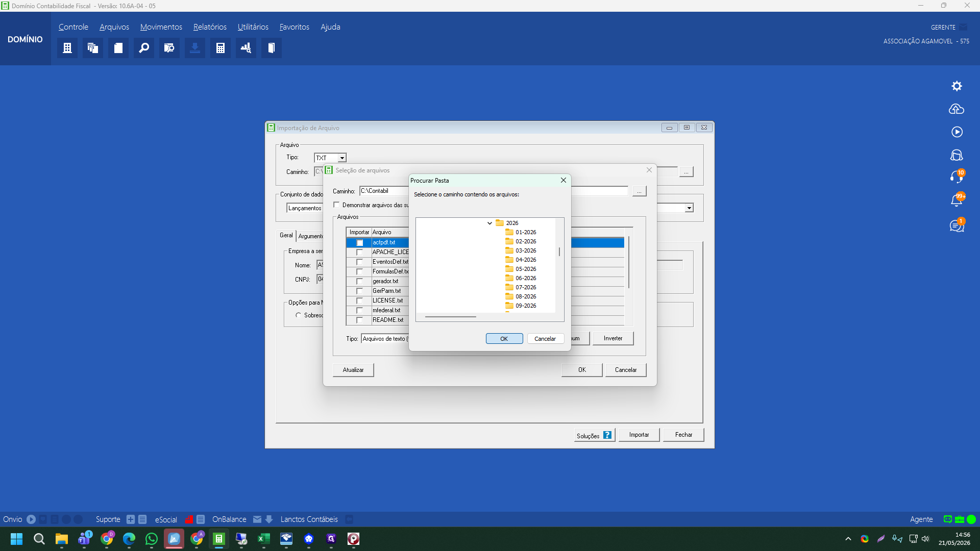This screenshot has height=551, width=980.
Task: Check the import box for APACHE_LICE file
Action: pyautogui.click(x=360, y=253)
